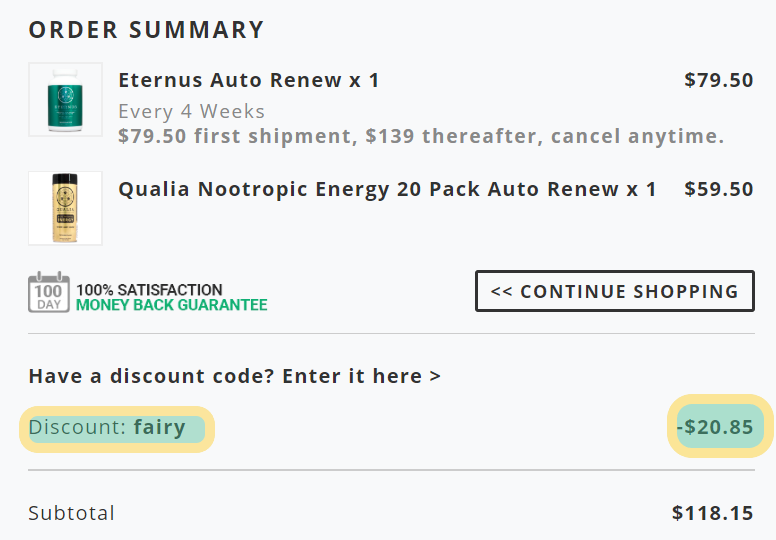Click the Every 4 Weeks frequency text

click(x=192, y=111)
